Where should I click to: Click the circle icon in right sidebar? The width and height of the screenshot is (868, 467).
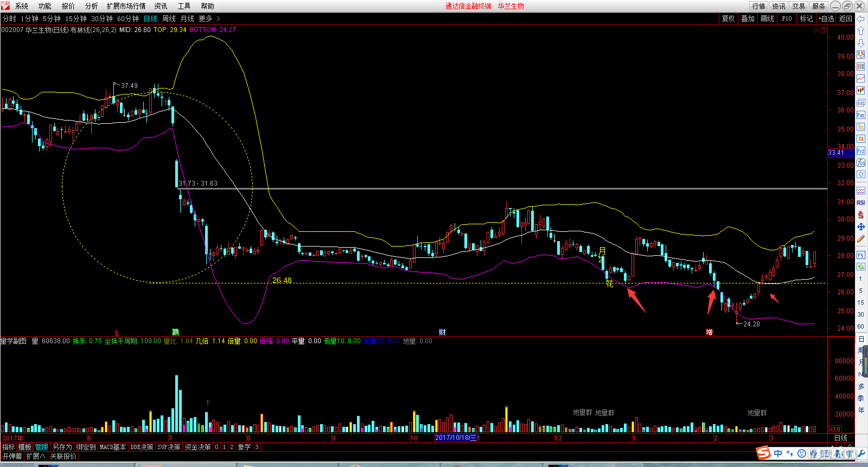[861, 175]
